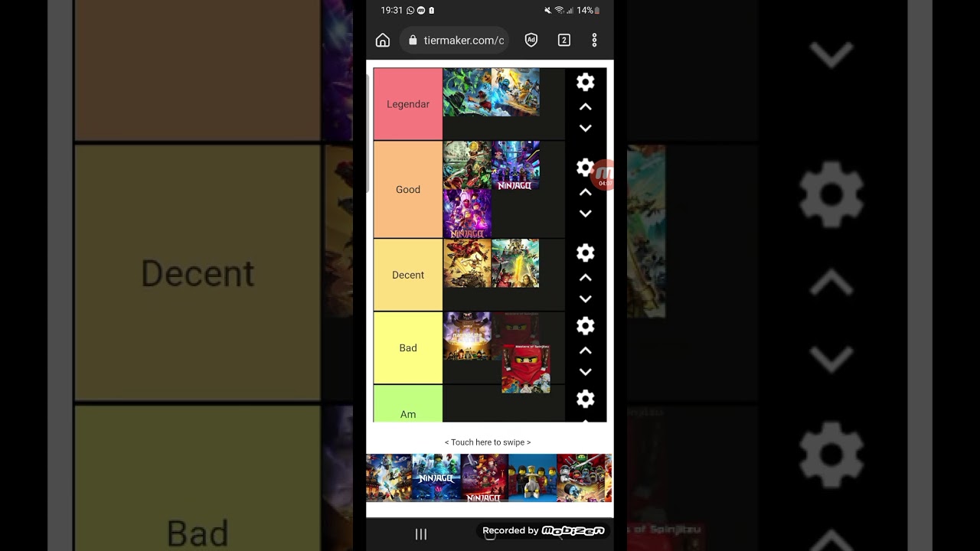Pick the red dragon poster in Decent tier
980x551 pixels.
(467, 263)
